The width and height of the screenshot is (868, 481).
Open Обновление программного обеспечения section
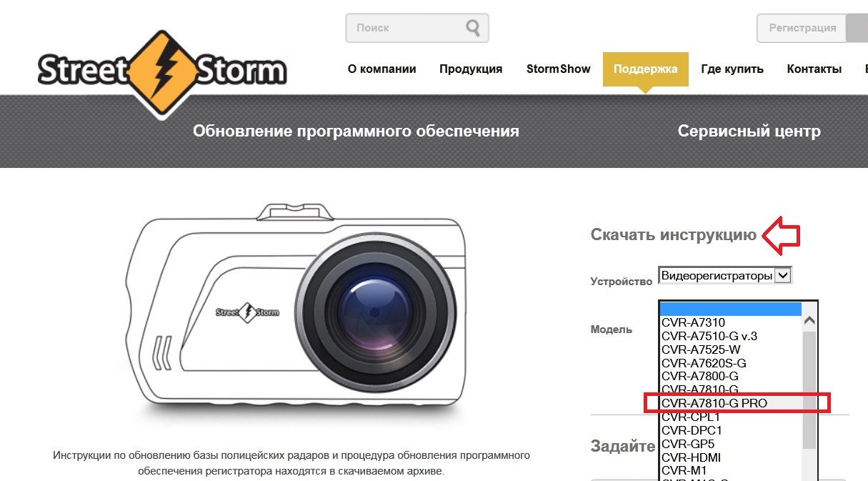(356, 132)
